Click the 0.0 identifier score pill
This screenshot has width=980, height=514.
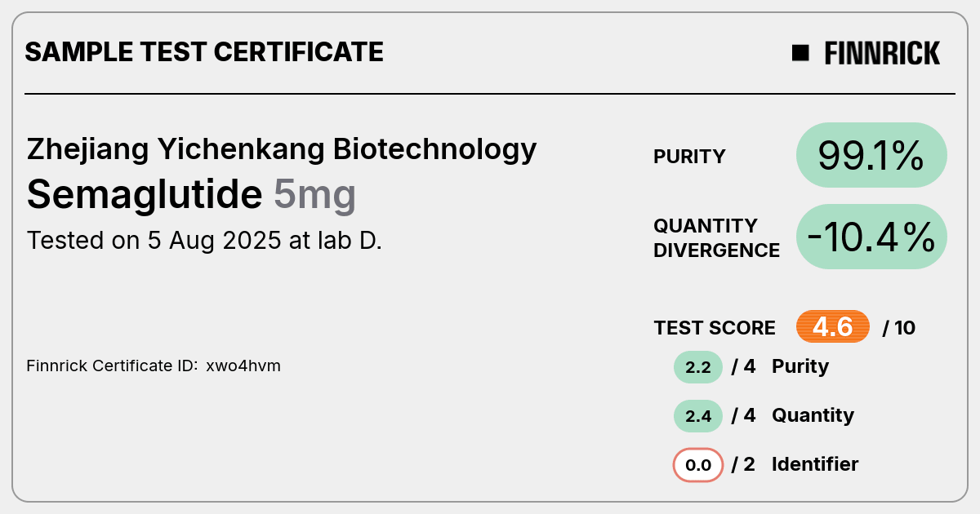pyautogui.click(x=698, y=465)
